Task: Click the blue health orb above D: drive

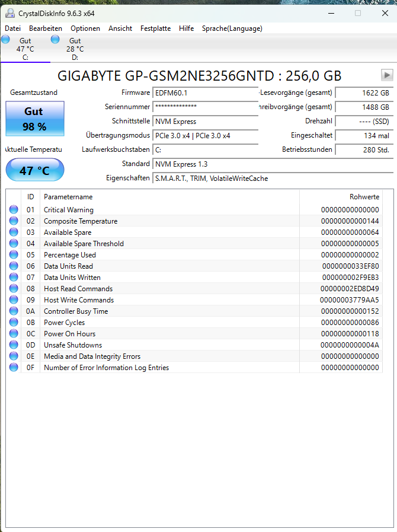Action: (55, 39)
